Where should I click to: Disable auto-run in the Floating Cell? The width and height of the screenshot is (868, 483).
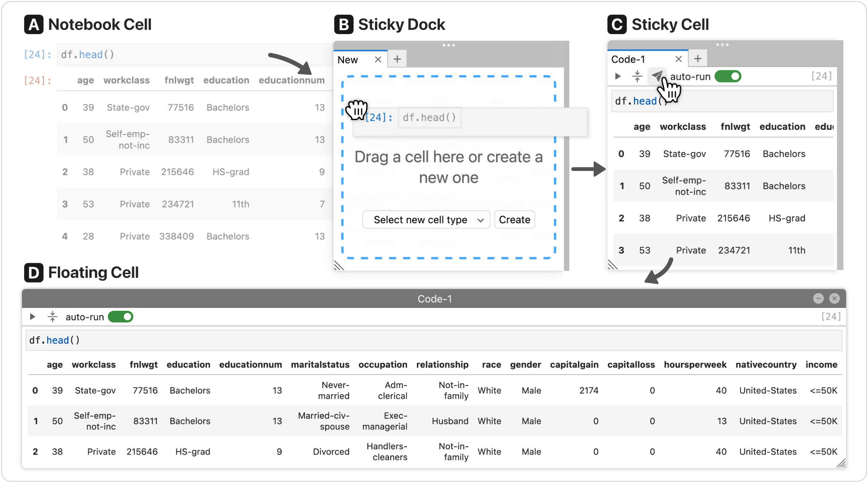point(121,317)
